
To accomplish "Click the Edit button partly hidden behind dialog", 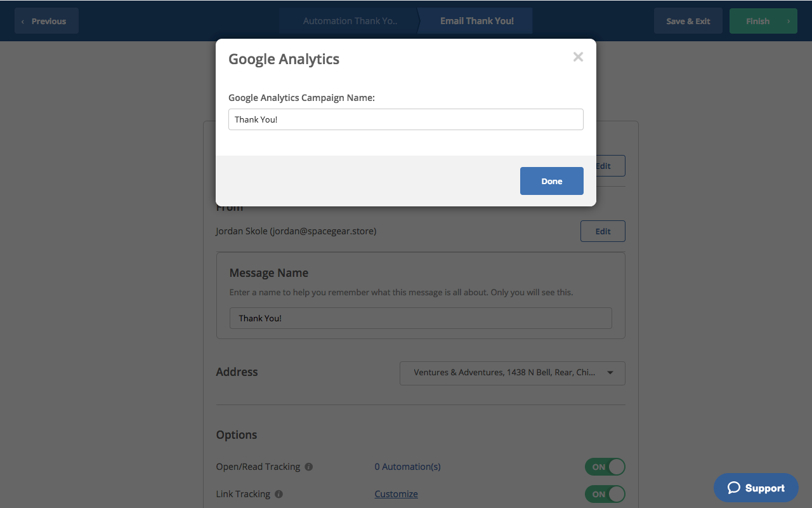I will (x=610, y=166).
